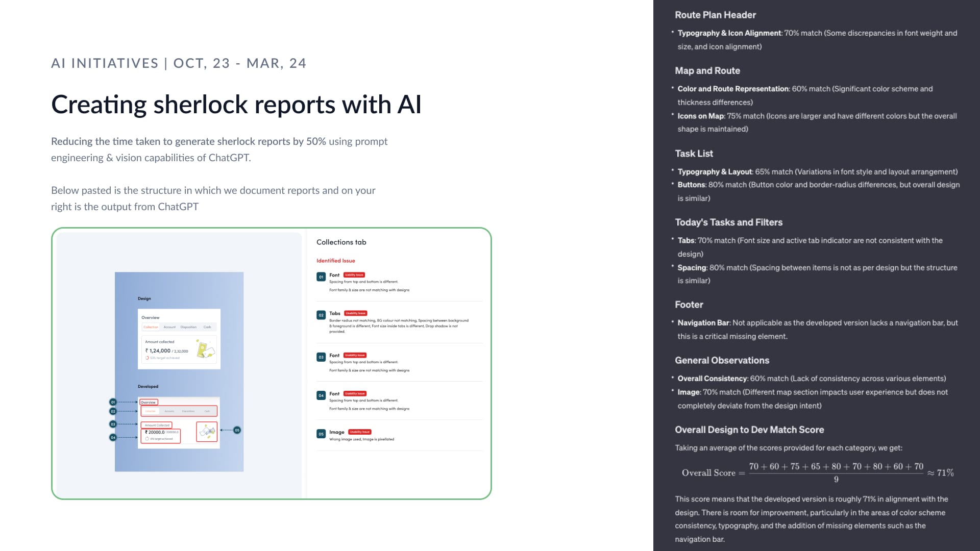Click the 'Typography & Layout' bullet

(817, 172)
